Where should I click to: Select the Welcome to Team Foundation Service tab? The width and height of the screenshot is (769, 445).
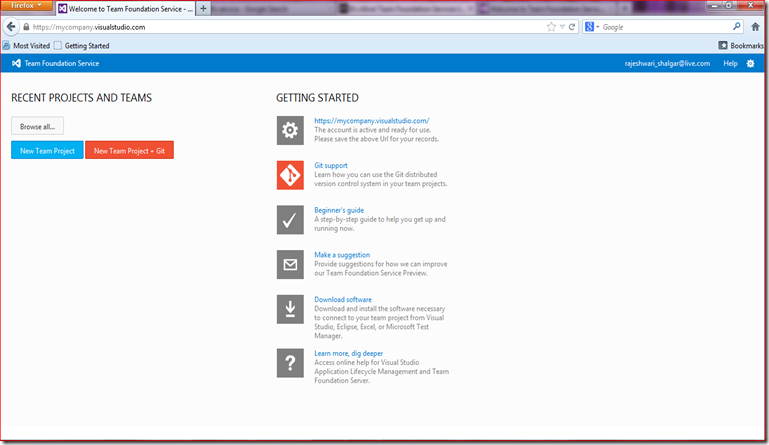point(126,9)
